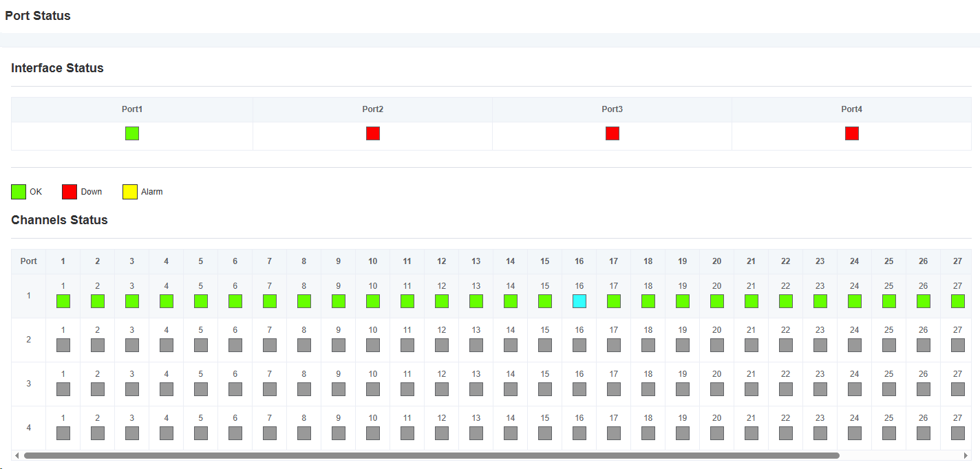This screenshot has height=469, width=980.
Task: Select port 1 channel 7 green indicator
Action: (x=270, y=301)
